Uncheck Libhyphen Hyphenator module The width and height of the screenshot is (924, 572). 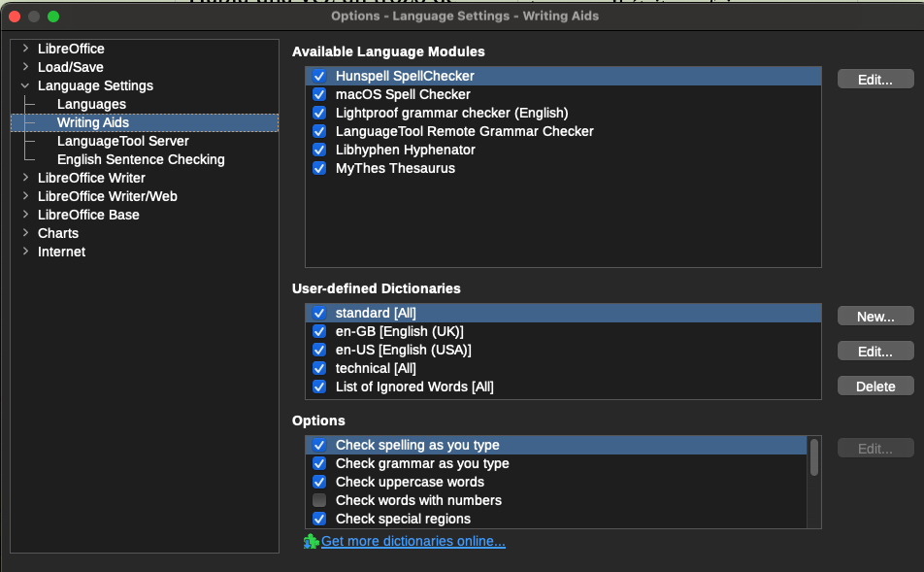[x=319, y=150]
